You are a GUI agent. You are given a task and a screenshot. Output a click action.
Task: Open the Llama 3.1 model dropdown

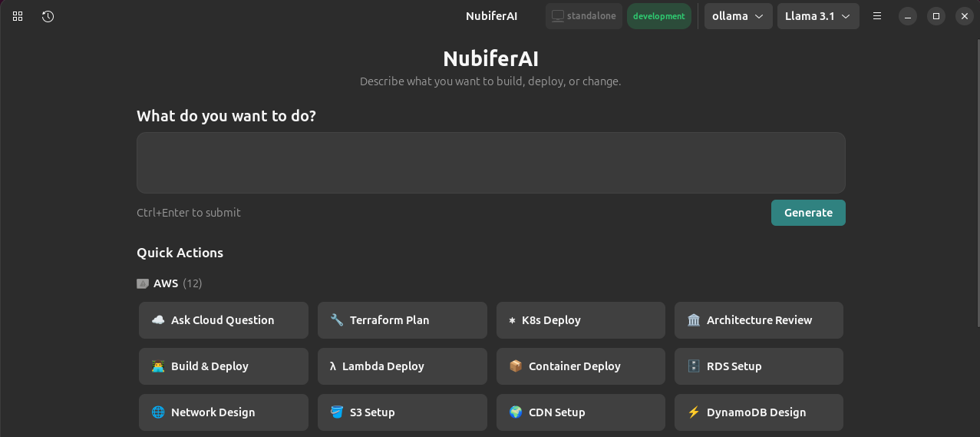818,16
